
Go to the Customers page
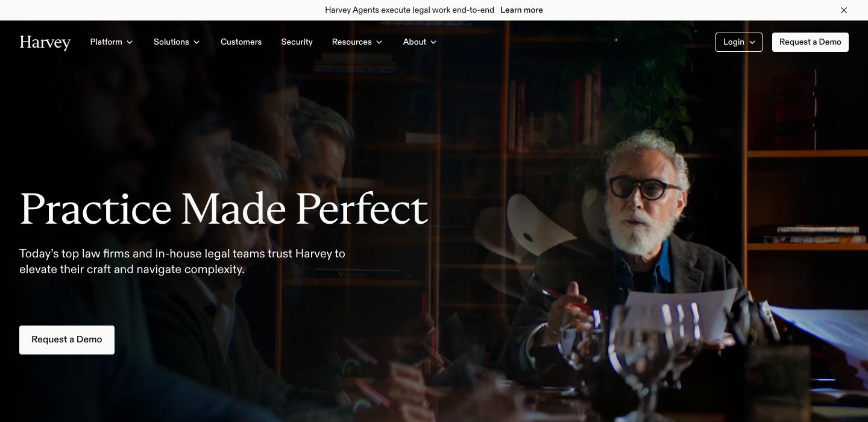(x=241, y=42)
